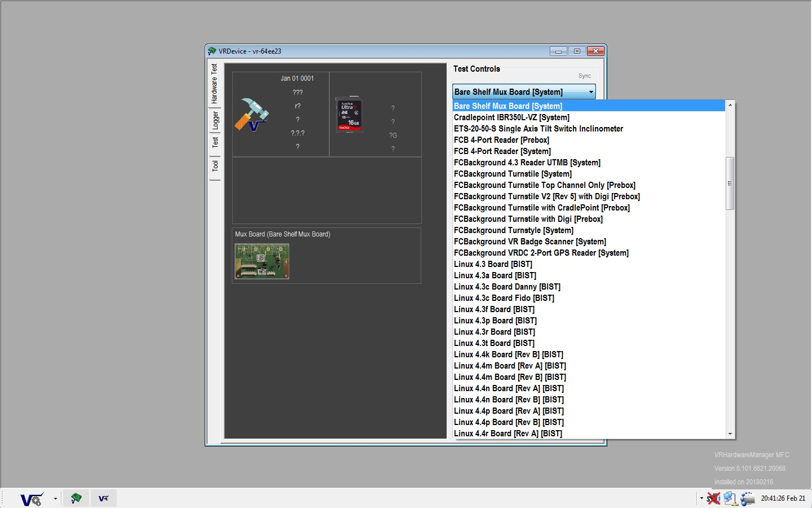Image resolution: width=812 pixels, height=508 pixels.
Task: Switch to the Logger tab
Action: pyautogui.click(x=214, y=120)
